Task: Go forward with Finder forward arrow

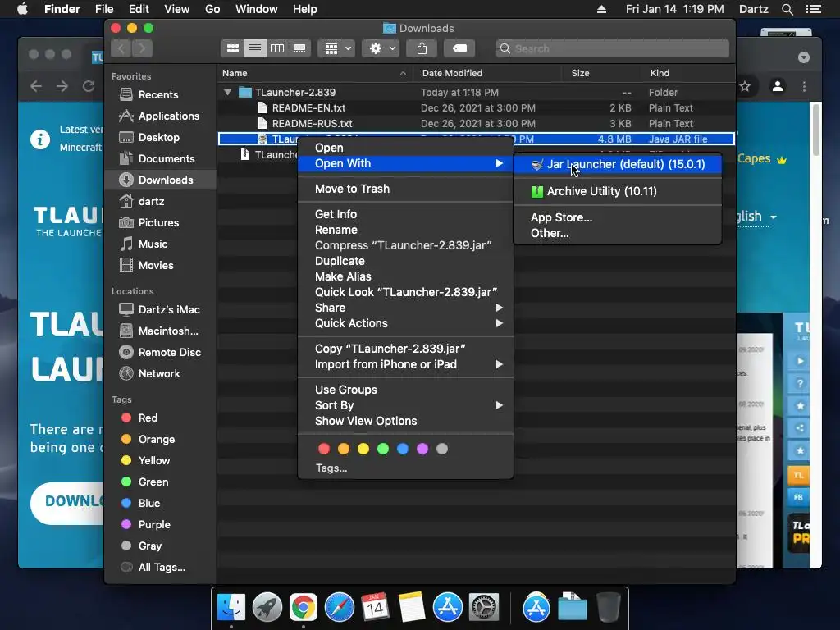Action: pos(142,48)
